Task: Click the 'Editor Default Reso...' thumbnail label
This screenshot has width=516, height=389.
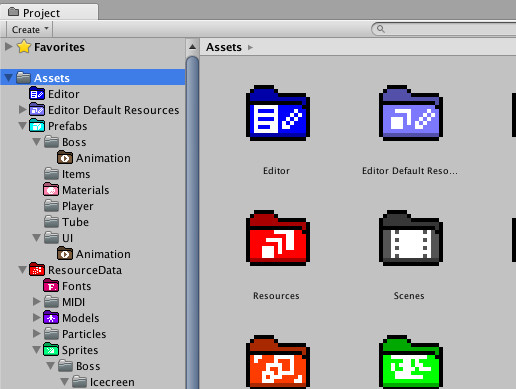Action: [410, 171]
